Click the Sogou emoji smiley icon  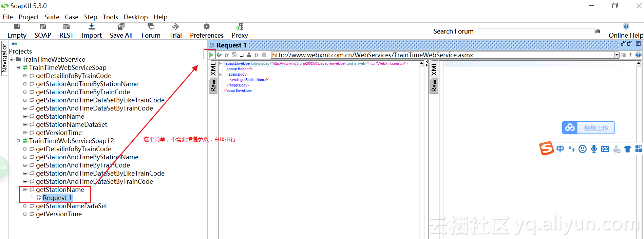coord(583,149)
